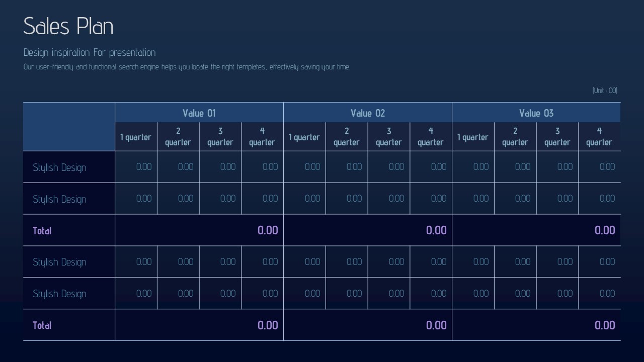The height and width of the screenshot is (362, 644).
Task: Select the Value 02 header cell
Action: click(x=368, y=113)
